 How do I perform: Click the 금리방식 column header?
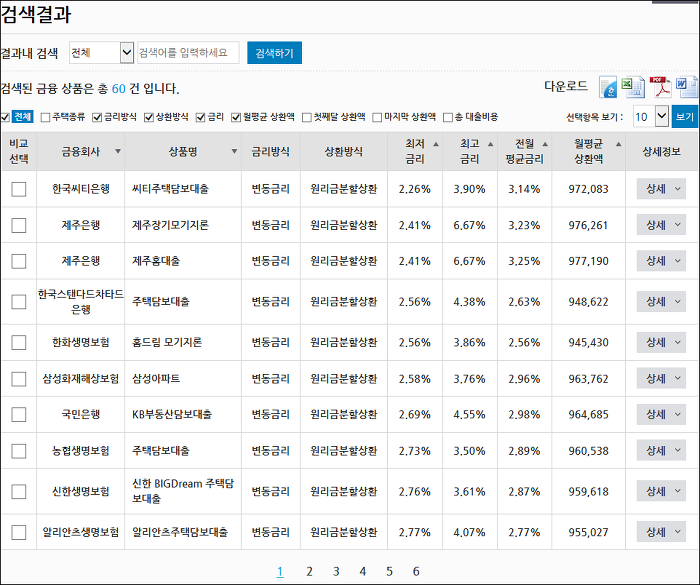pyautogui.click(x=271, y=151)
